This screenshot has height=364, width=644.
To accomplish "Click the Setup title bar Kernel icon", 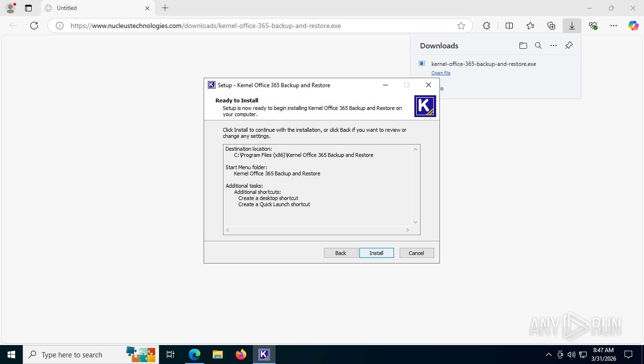I will (x=212, y=85).
